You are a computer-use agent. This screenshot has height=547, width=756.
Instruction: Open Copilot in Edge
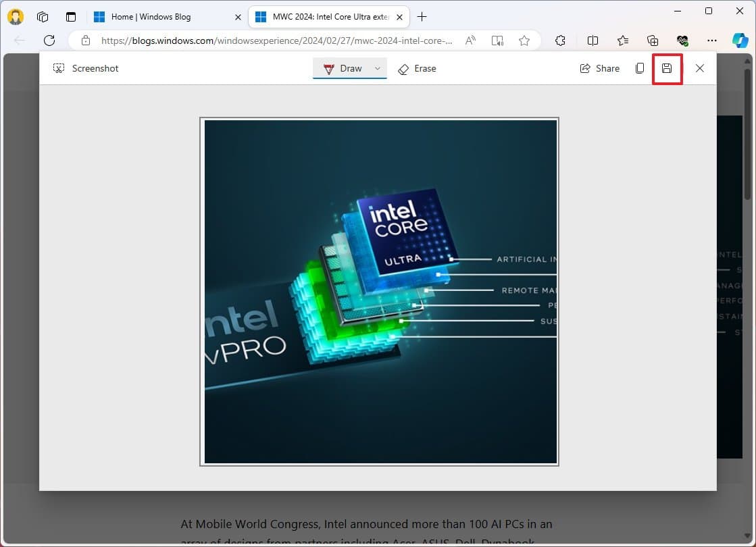(x=741, y=41)
